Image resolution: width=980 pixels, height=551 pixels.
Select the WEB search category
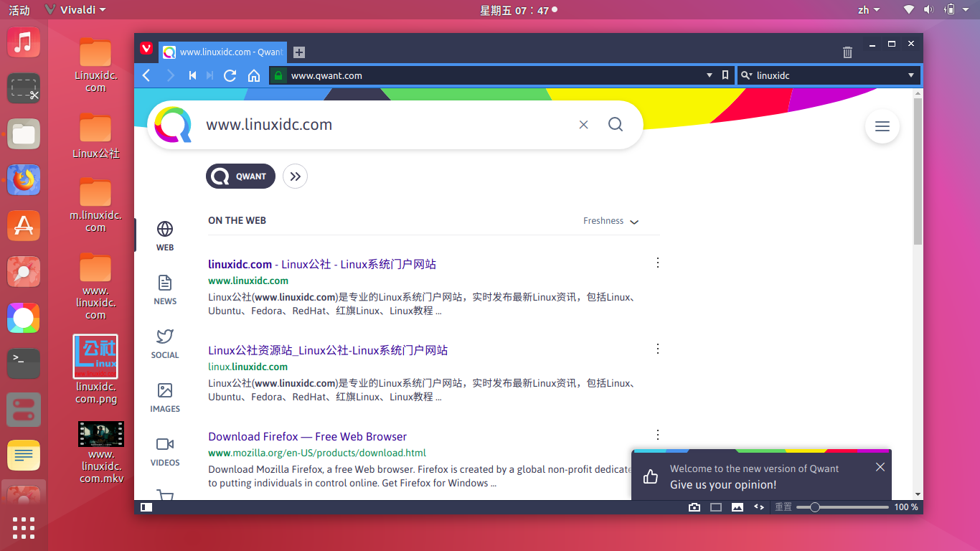(x=165, y=236)
